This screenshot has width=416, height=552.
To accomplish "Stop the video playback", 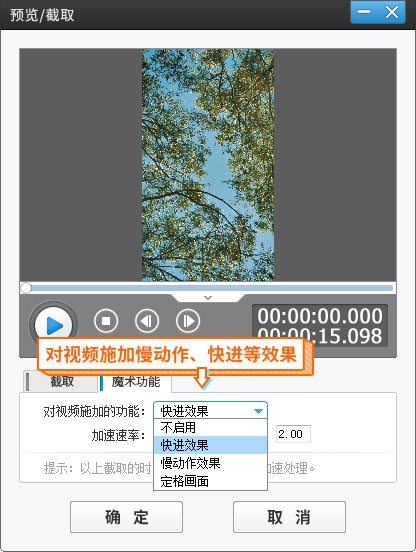I will tap(106, 321).
